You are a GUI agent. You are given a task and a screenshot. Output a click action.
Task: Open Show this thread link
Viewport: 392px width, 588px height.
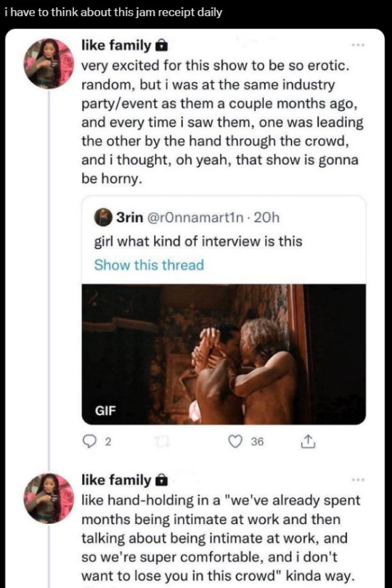pos(149,265)
